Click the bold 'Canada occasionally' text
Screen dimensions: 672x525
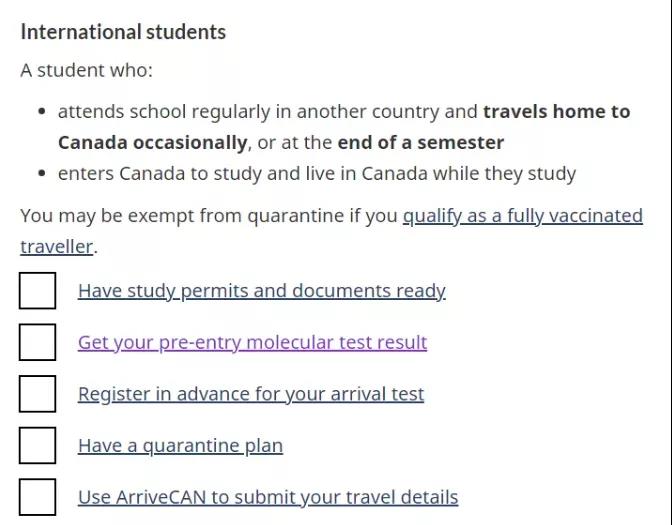153,143
